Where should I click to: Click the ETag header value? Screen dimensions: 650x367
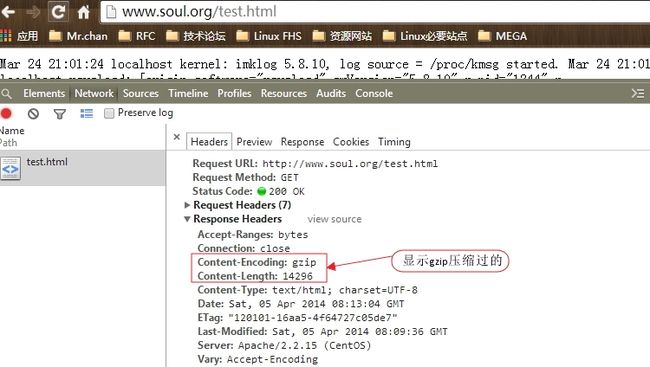[313, 318]
